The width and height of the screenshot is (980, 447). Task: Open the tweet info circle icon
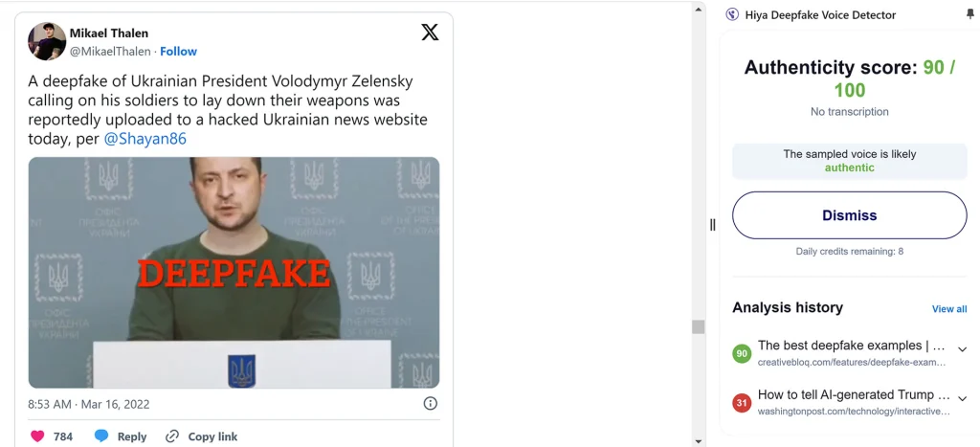430,403
